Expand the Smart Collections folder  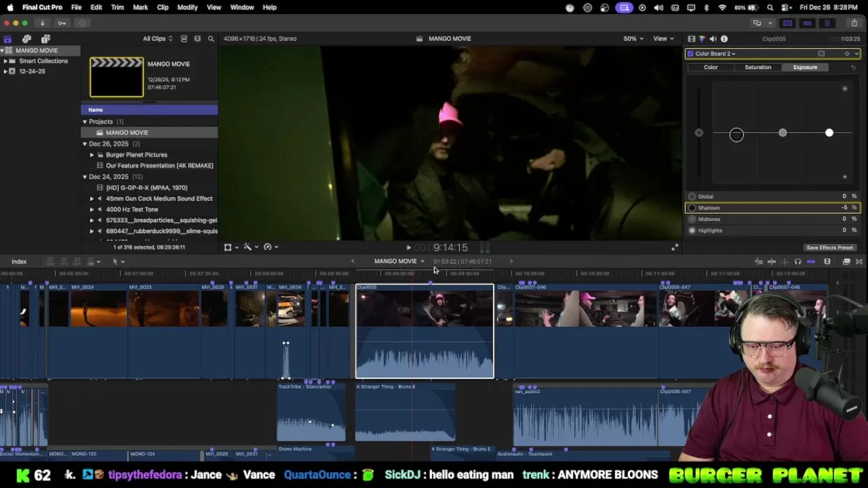(5, 61)
